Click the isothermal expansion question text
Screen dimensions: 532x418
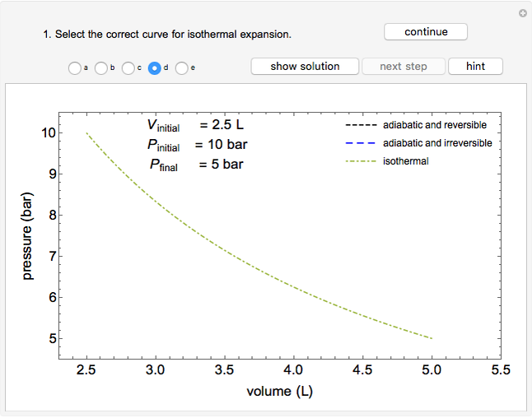click(x=167, y=35)
